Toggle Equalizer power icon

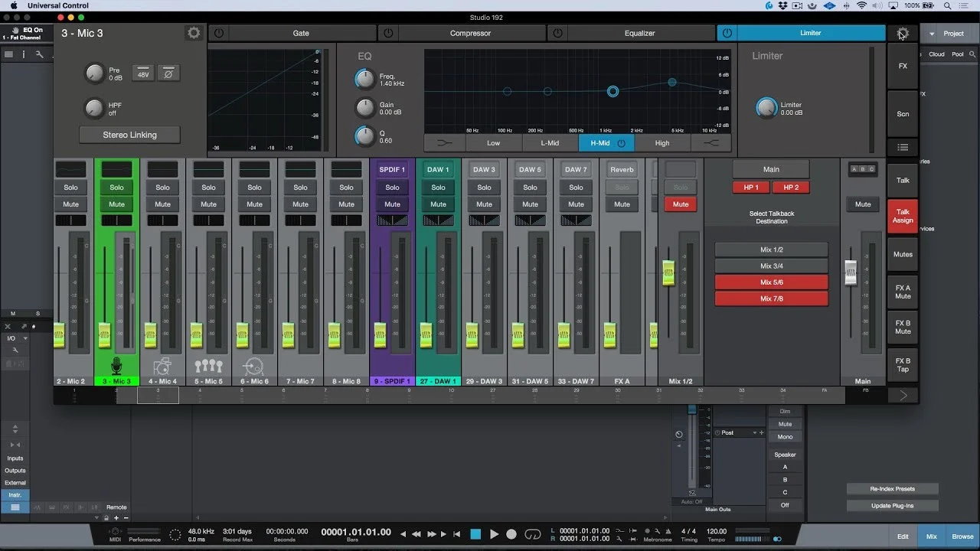(x=557, y=33)
